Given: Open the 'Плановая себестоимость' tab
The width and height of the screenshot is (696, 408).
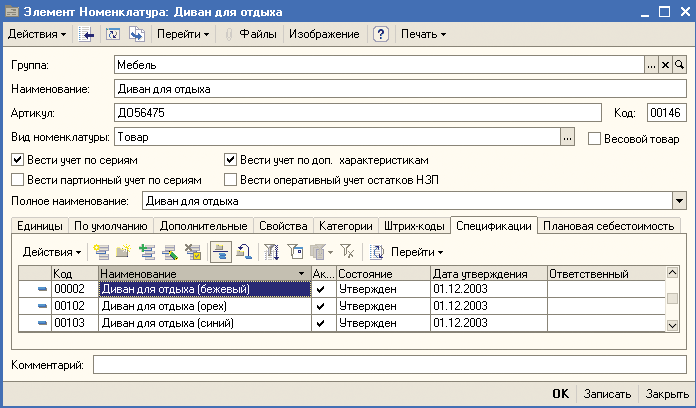Looking at the screenshot, I should [x=608, y=226].
